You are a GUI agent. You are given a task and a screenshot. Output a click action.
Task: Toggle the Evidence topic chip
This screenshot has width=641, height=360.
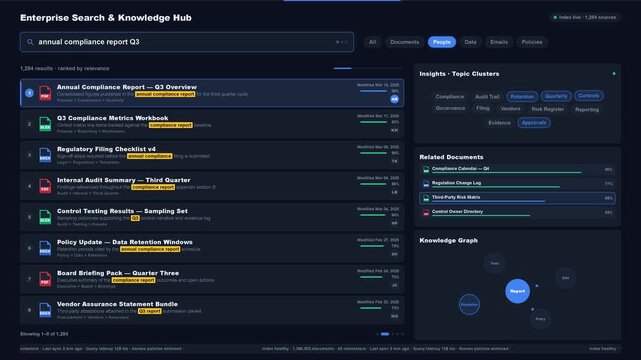click(x=499, y=123)
